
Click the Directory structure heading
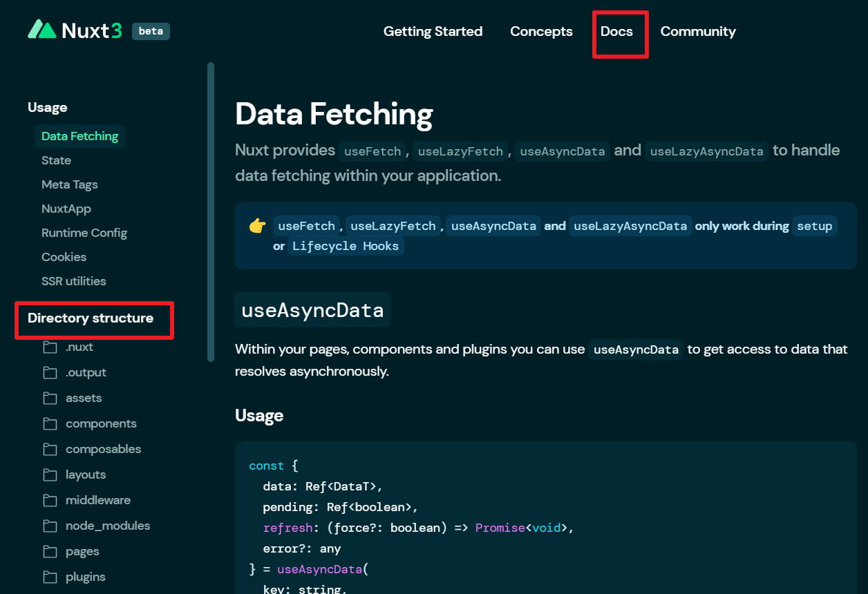(x=91, y=318)
